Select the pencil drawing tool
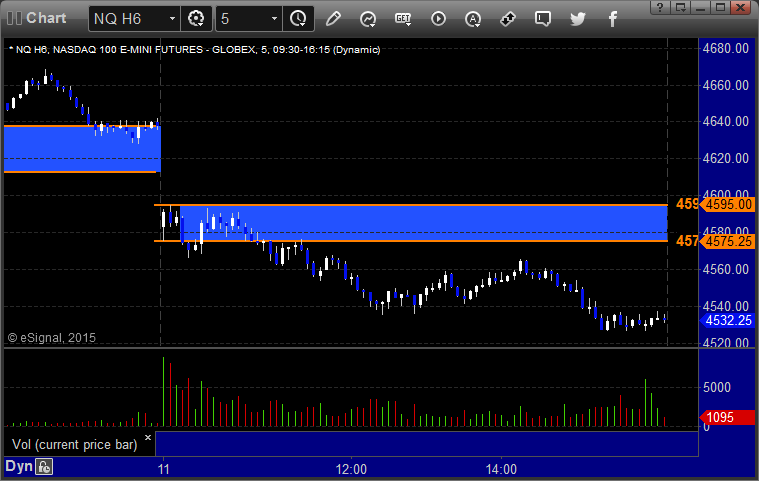Viewport: 759px width, 481px height. [333, 19]
